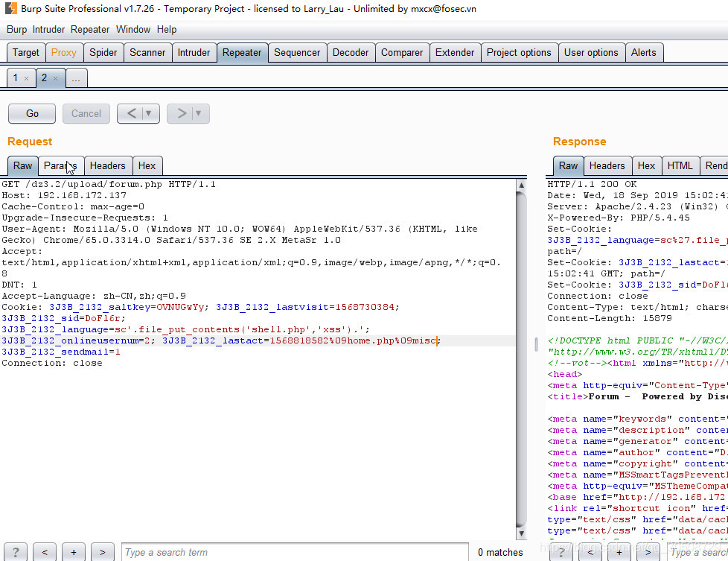
Task: Switch request view to Headers tab
Action: (108, 166)
